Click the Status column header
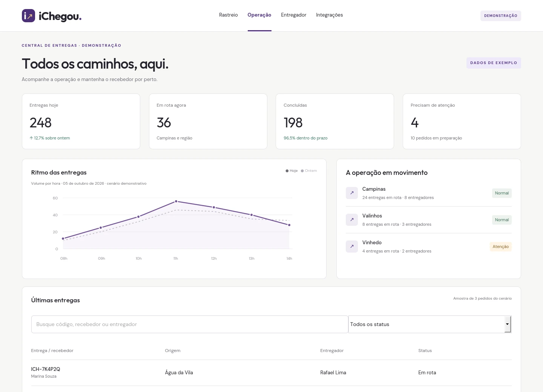This screenshot has width=543, height=392. point(425,351)
